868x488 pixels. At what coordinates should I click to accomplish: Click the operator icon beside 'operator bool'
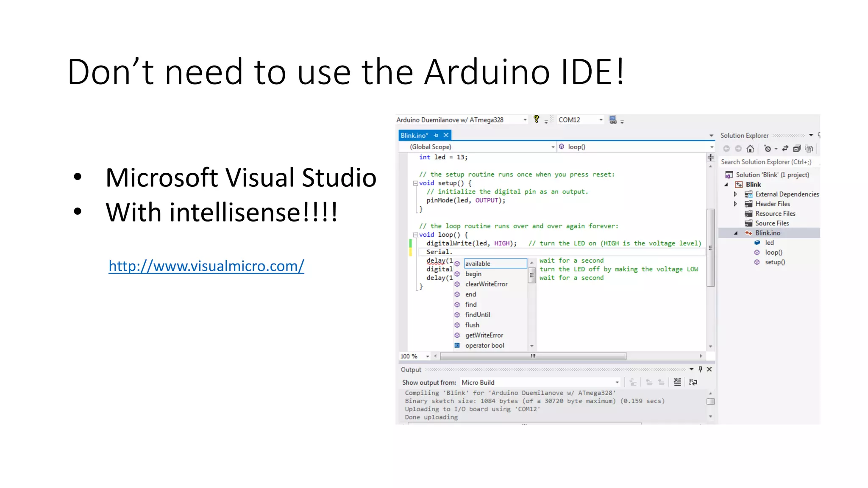pyautogui.click(x=457, y=345)
